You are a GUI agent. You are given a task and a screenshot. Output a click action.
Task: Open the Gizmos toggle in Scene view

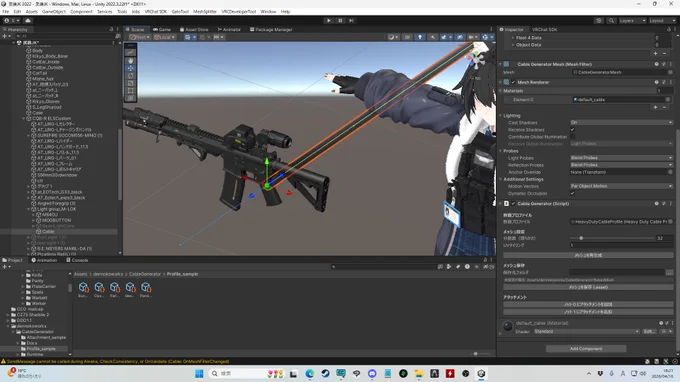coord(485,37)
